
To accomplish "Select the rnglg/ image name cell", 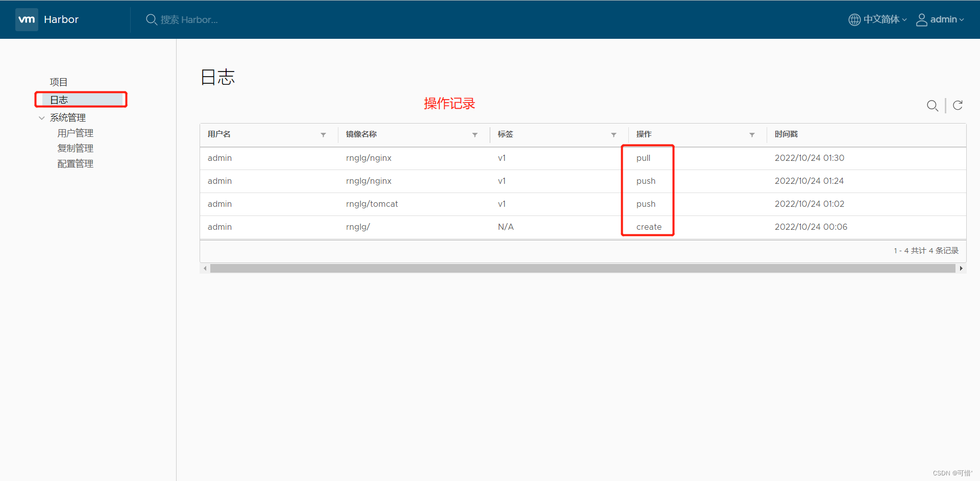I will pos(358,227).
